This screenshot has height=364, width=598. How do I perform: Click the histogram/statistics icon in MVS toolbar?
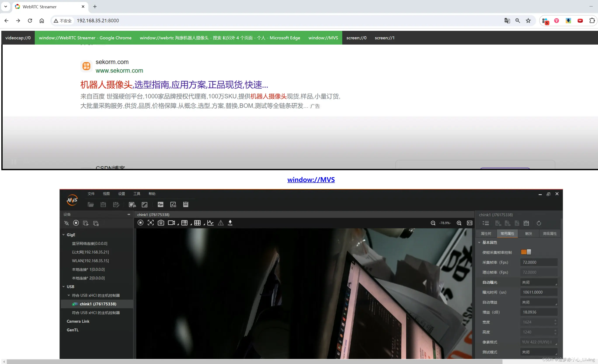tap(210, 223)
